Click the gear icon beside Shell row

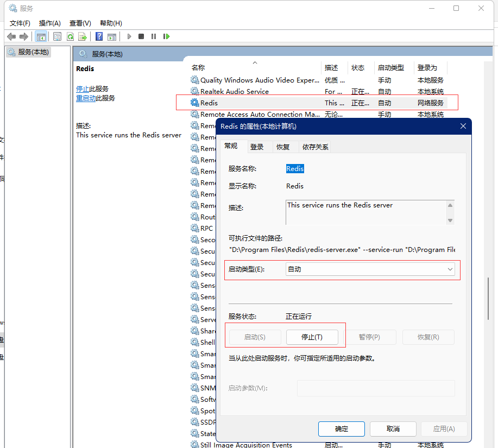point(194,342)
